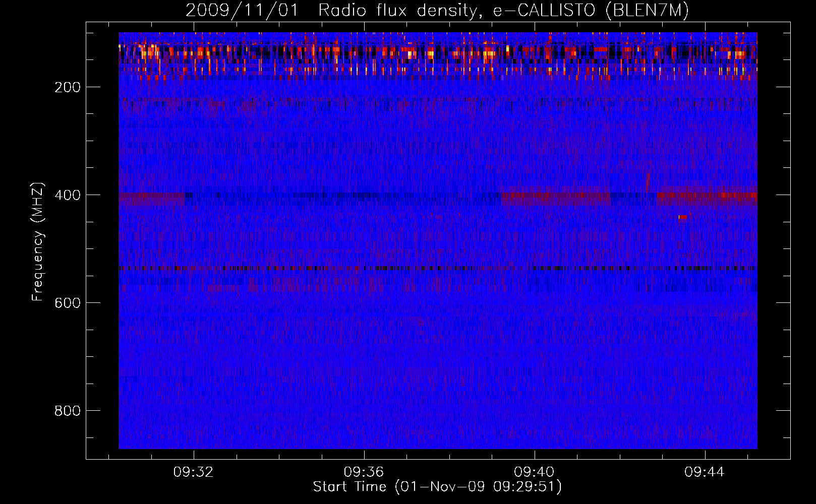Click the 09:44 time axis label
The image size is (816, 504).
coord(705,472)
